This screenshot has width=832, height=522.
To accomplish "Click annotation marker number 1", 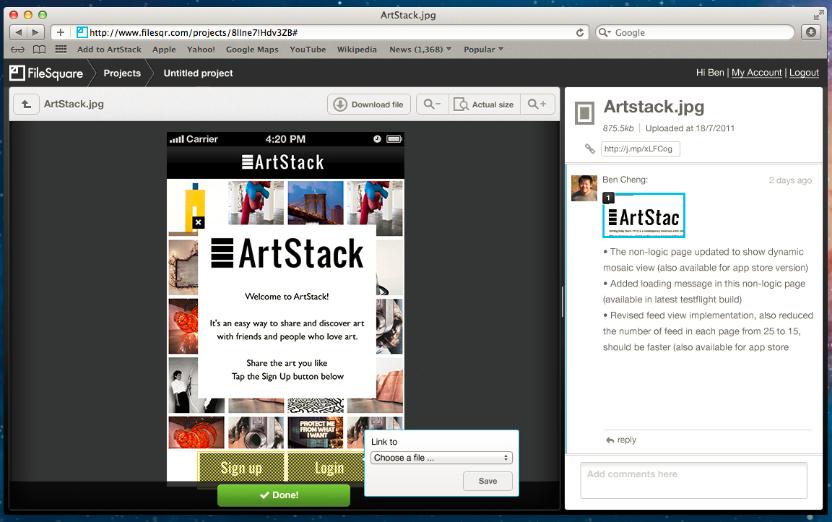I will (609, 197).
